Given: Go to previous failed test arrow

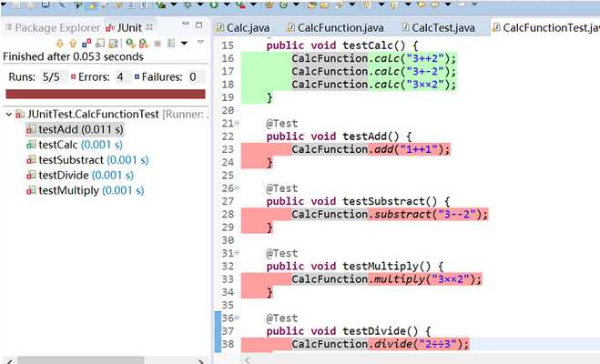Looking at the screenshot, I should 73,43.
